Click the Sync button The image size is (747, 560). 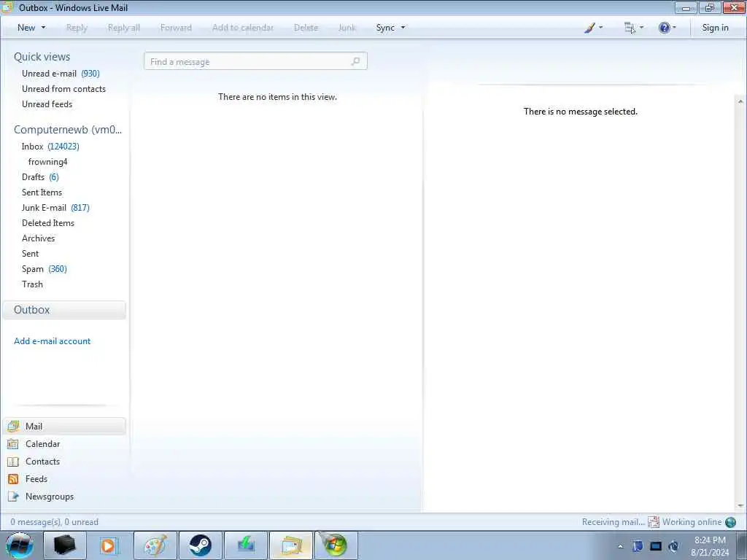385,28
